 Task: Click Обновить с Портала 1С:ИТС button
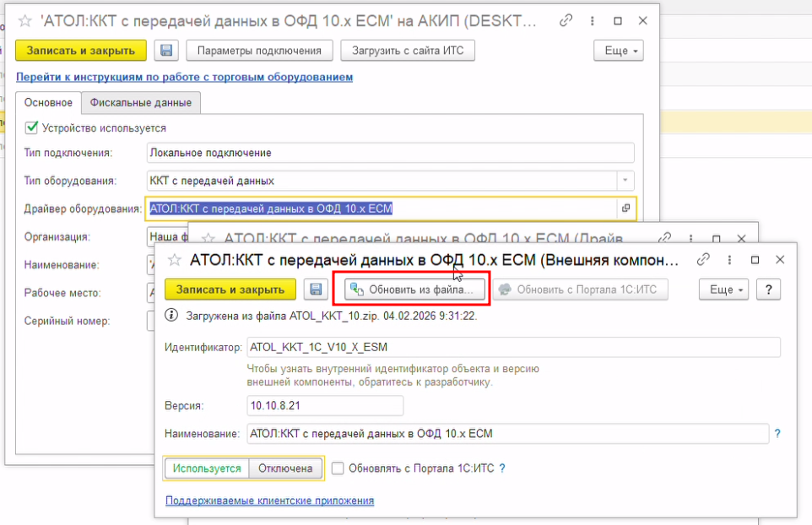pos(581,290)
